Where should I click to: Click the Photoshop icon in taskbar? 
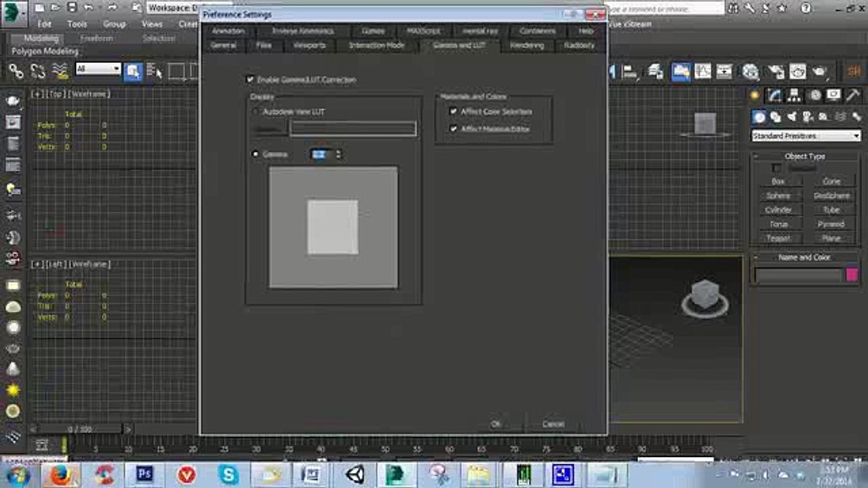144,474
